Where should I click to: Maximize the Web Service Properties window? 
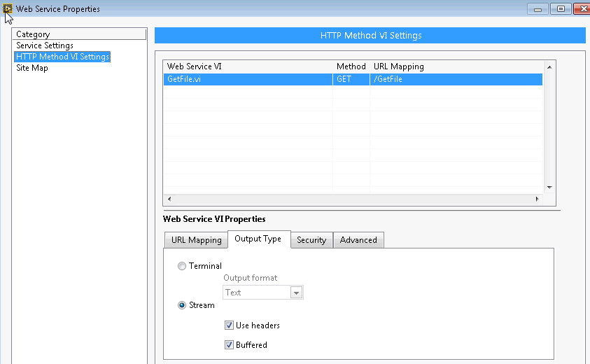(x=561, y=9)
